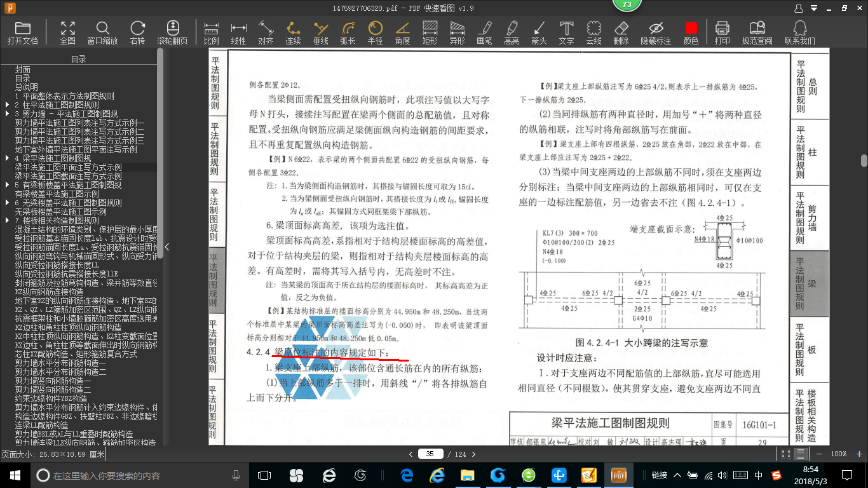The width and height of the screenshot is (868, 488).
Task: Expand outline item 3 剪力墙 - 平法施工图制图规
Action: tap(8, 114)
